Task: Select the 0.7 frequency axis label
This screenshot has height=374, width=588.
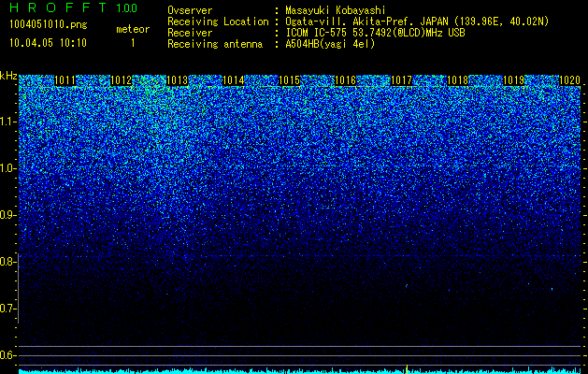Action: pos(7,309)
